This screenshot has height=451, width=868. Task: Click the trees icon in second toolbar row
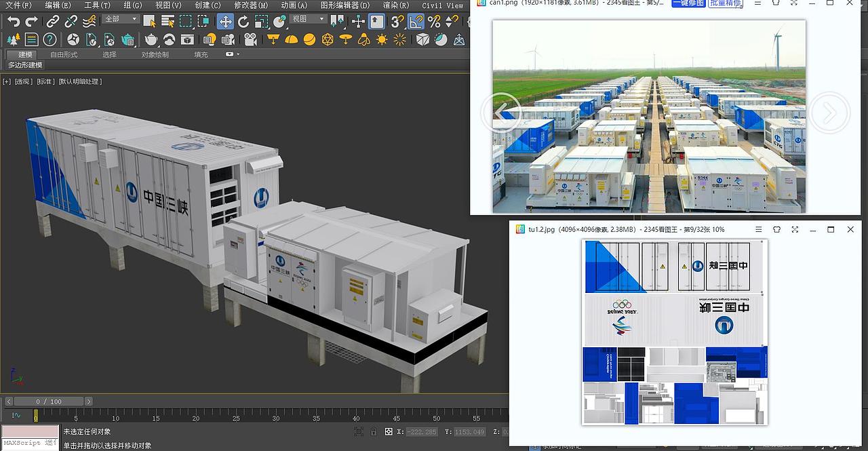(x=13, y=39)
